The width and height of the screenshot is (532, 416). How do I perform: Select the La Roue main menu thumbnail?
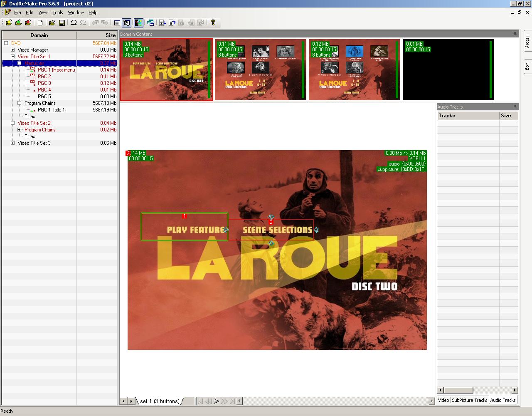pos(167,70)
